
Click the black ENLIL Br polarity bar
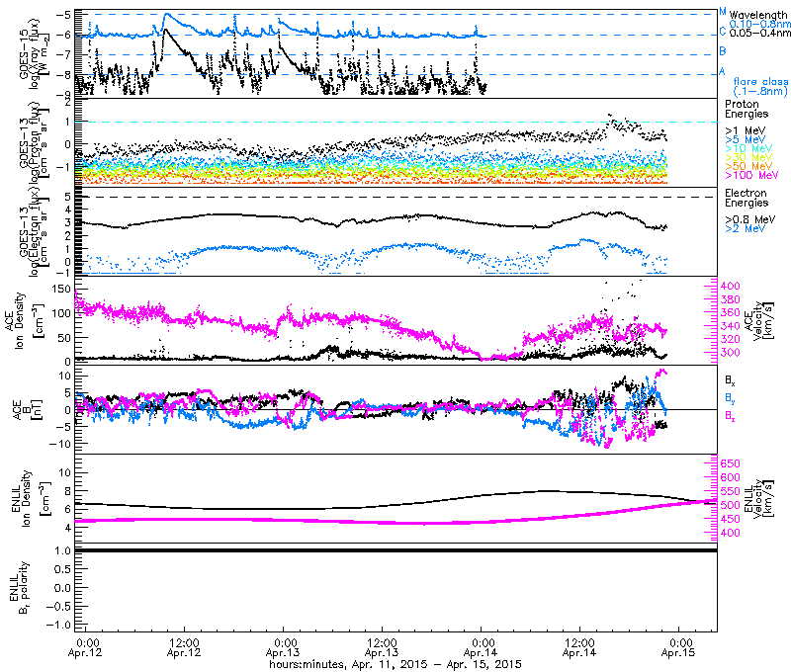tap(396, 550)
